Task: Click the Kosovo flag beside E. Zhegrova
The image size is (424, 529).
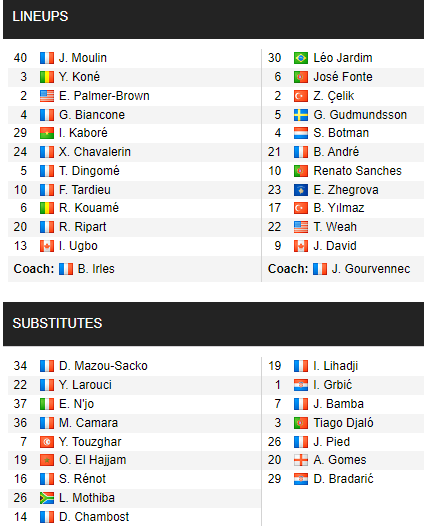Action: click(301, 190)
